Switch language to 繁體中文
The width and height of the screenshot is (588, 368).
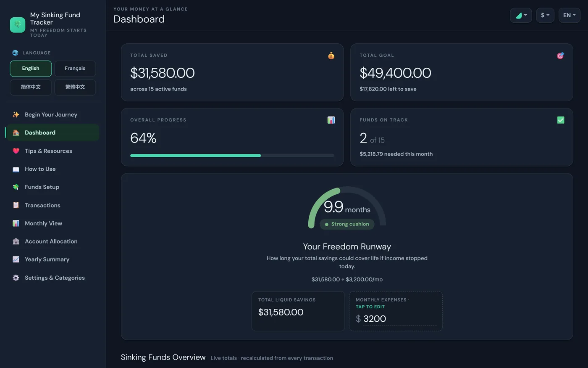75,87
